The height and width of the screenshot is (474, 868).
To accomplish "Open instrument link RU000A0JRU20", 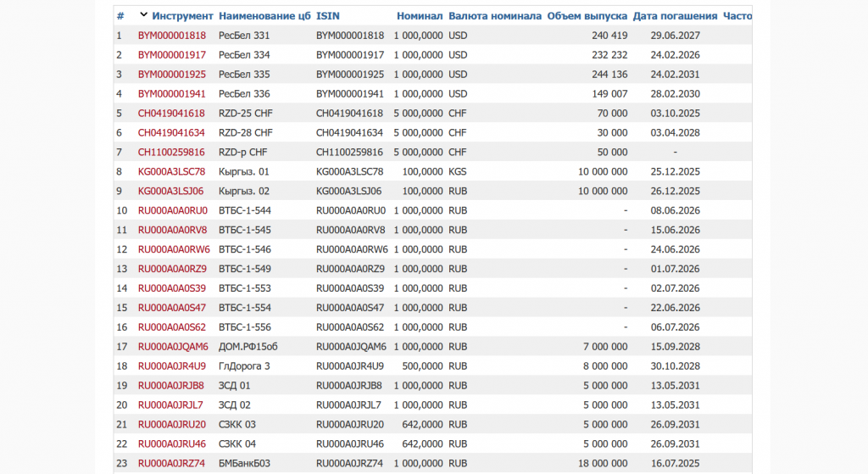I will point(171,424).
